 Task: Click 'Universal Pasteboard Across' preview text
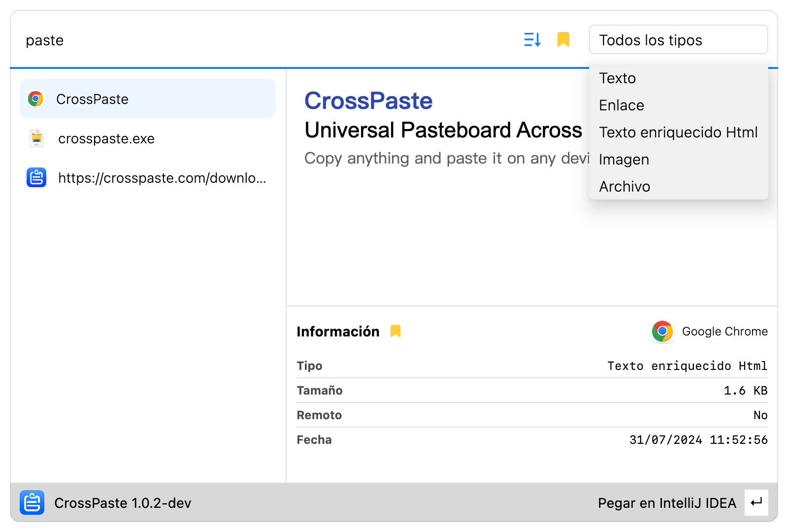click(x=443, y=131)
